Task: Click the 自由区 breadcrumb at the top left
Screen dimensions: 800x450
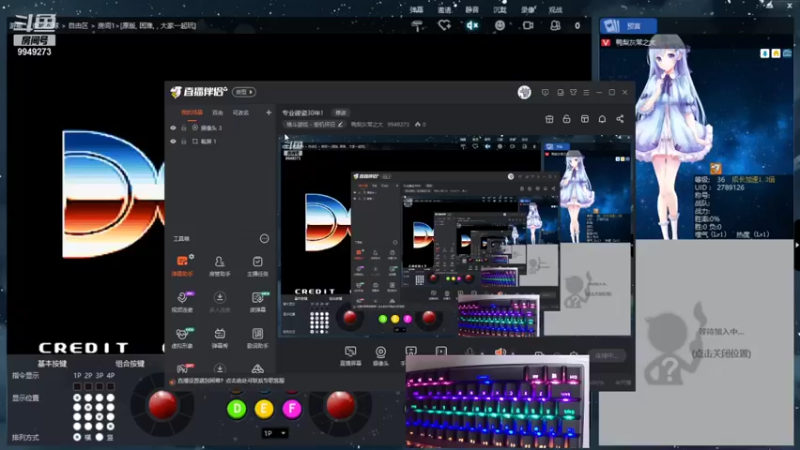Action: pos(78,26)
